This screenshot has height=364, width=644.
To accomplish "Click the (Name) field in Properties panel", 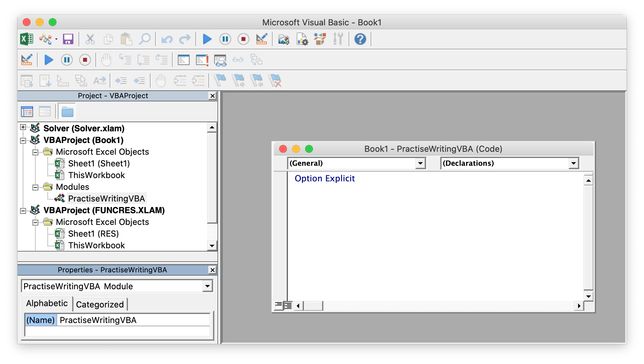I will tap(40, 320).
